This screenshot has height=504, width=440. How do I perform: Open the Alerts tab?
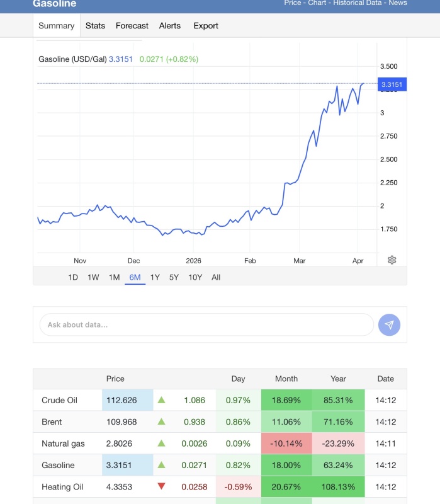[x=169, y=26]
